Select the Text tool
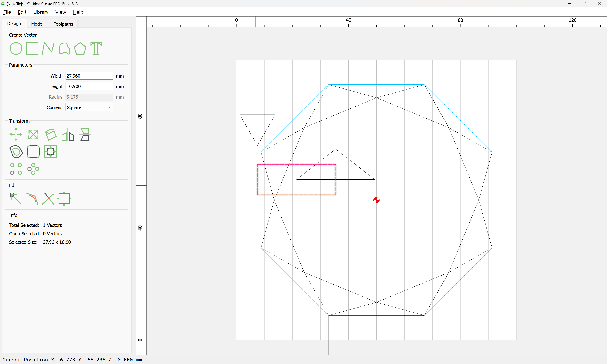607x364 pixels. pos(96,48)
